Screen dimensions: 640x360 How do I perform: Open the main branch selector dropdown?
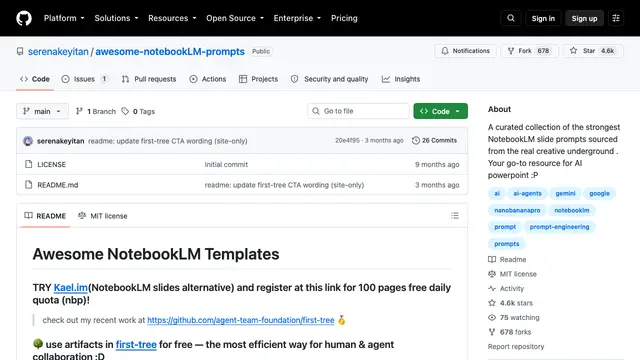click(x=42, y=111)
